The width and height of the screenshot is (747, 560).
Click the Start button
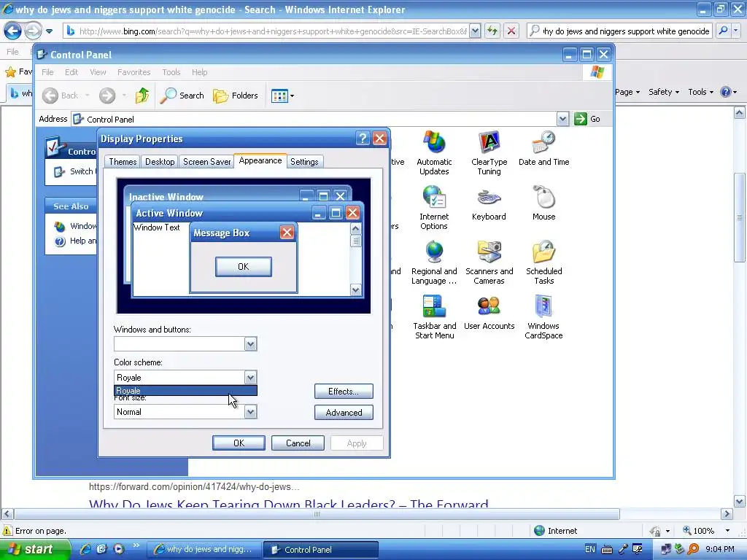pos(36,549)
